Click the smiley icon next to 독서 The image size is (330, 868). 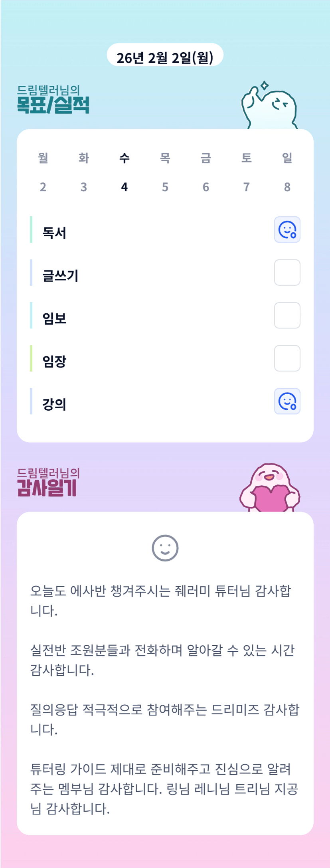287,230
